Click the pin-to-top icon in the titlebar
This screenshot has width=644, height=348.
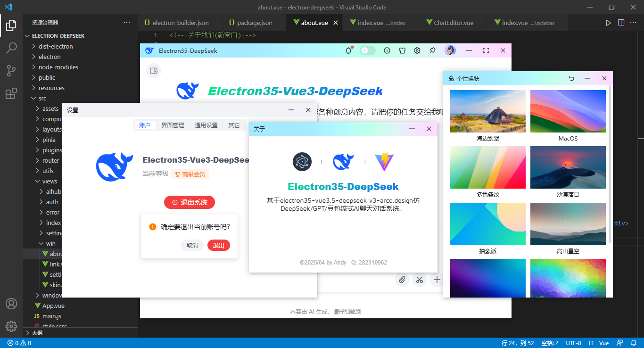(432, 50)
